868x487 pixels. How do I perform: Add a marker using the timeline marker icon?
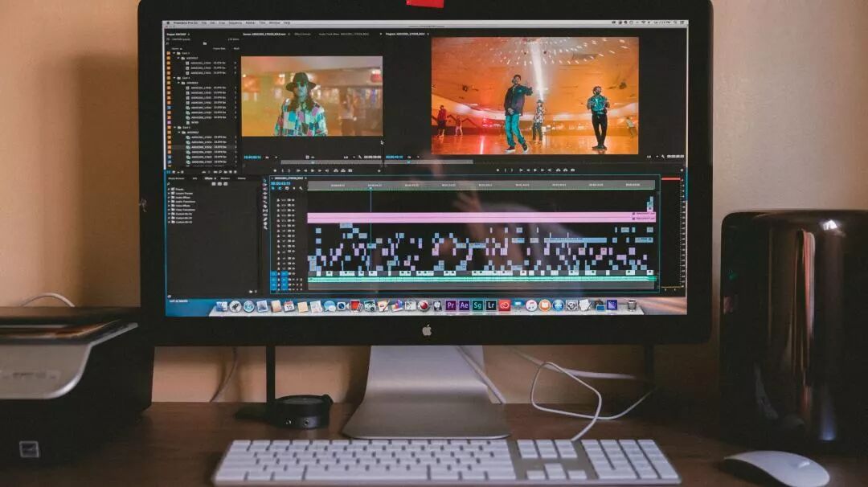tap(294, 188)
